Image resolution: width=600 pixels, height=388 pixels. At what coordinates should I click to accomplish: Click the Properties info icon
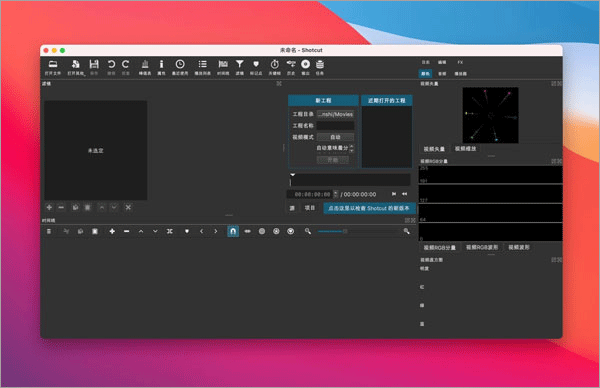pos(161,67)
